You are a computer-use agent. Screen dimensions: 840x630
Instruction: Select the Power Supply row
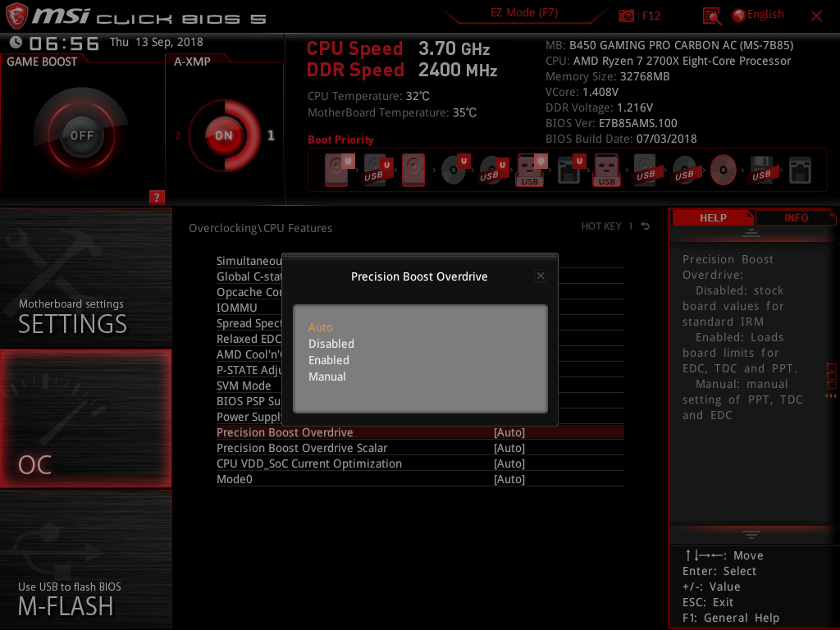pos(249,417)
